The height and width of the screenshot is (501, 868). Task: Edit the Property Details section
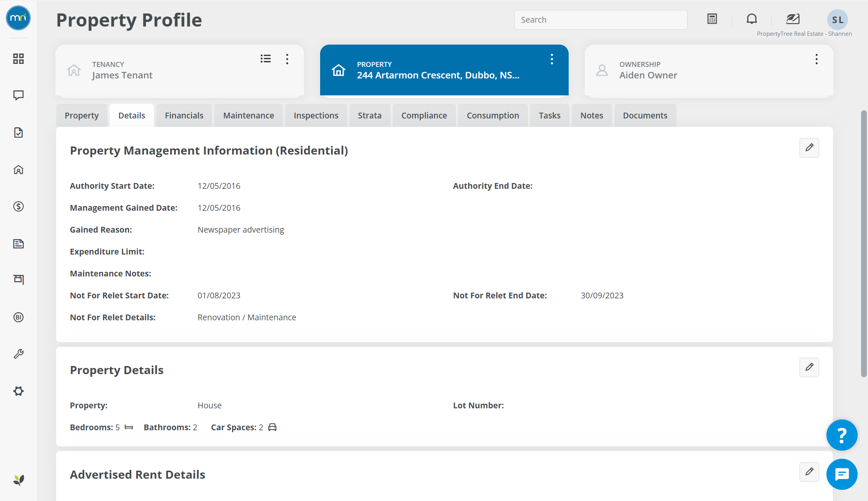click(809, 367)
